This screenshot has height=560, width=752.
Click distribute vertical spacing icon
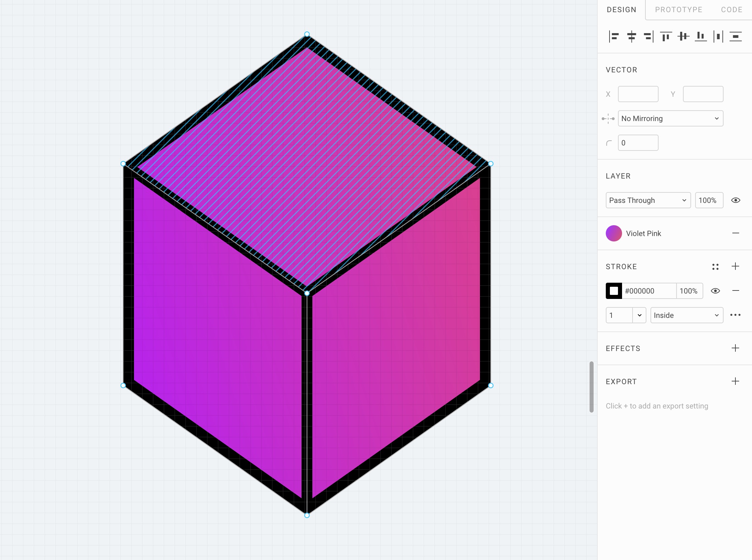735,36
